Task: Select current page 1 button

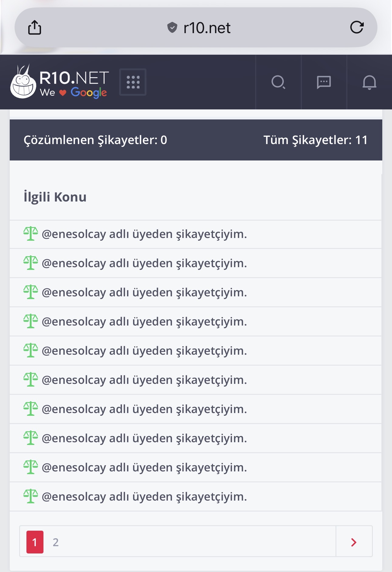Action: coord(35,542)
